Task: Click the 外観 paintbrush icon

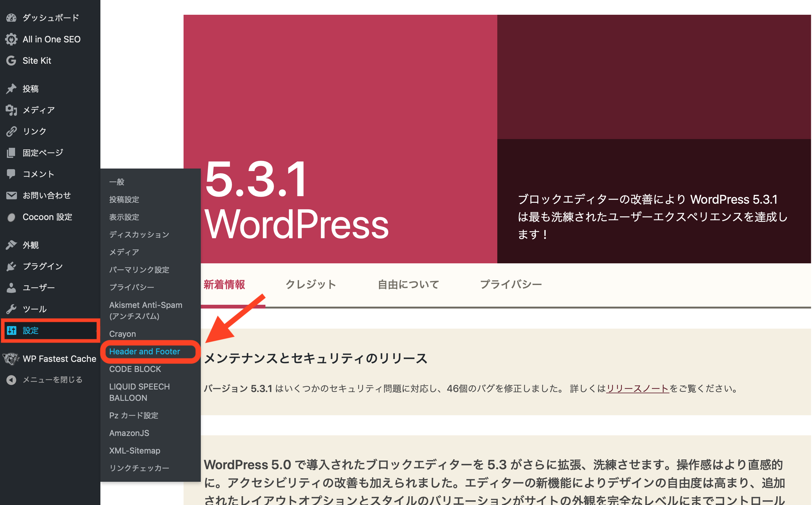Action: click(x=11, y=245)
